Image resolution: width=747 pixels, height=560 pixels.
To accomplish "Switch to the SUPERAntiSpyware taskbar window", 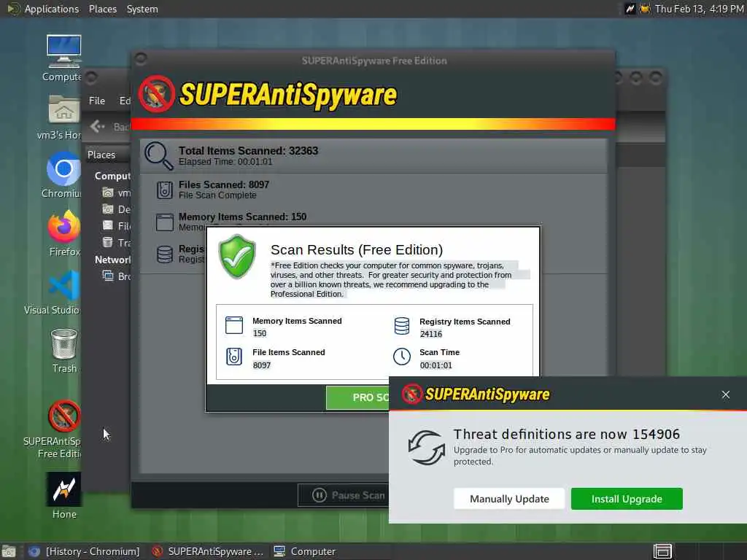I will (206, 551).
